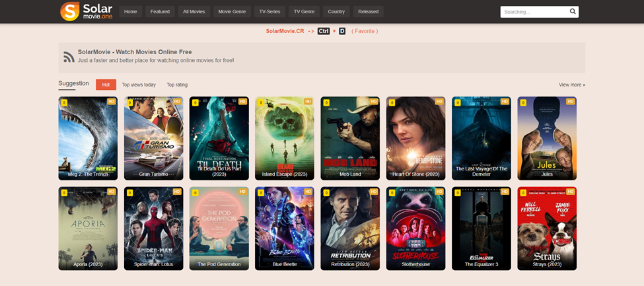Screen dimensions: 644x286
Task: Click HD badge on Jules poster
Action: point(571,102)
